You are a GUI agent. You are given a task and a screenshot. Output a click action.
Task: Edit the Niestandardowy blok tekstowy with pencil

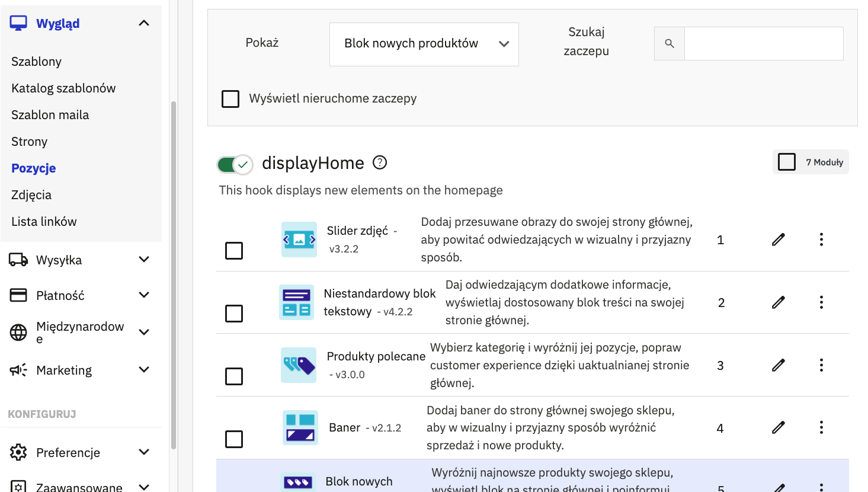click(779, 302)
